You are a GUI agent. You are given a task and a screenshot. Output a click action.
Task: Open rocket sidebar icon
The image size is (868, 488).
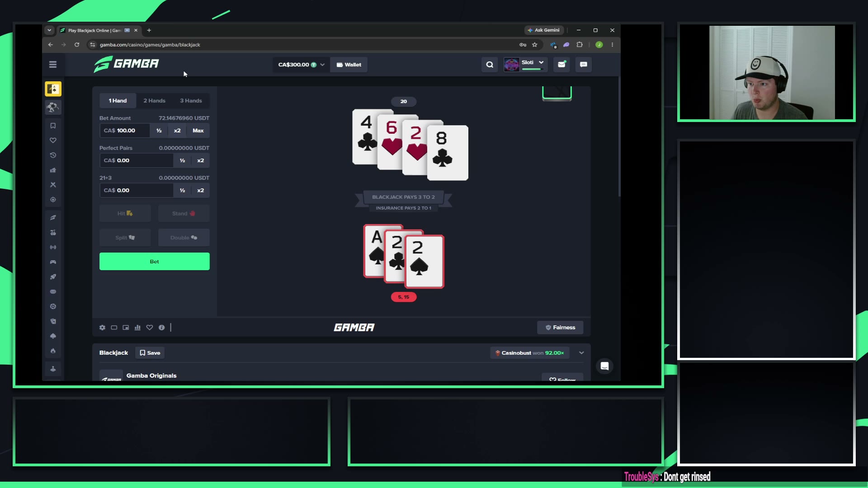(x=53, y=277)
